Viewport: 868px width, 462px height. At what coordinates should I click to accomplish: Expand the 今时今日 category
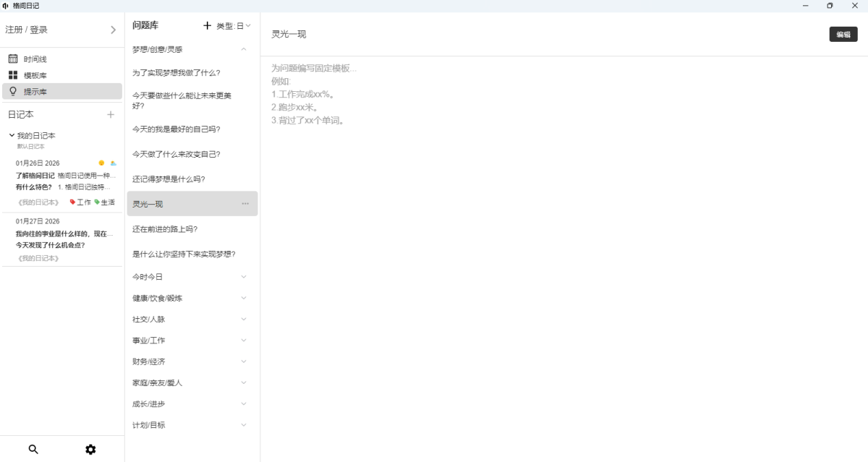[x=244, y=276]
